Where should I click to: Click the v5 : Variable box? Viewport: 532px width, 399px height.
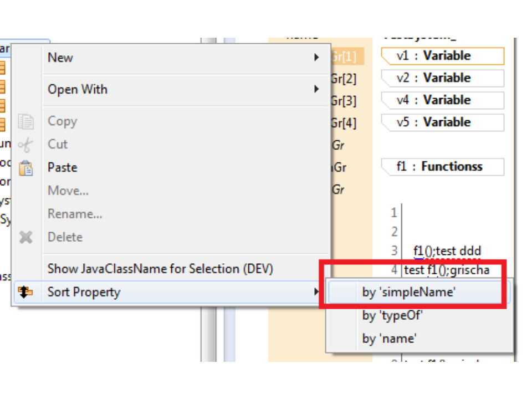[x=443, y=122]
